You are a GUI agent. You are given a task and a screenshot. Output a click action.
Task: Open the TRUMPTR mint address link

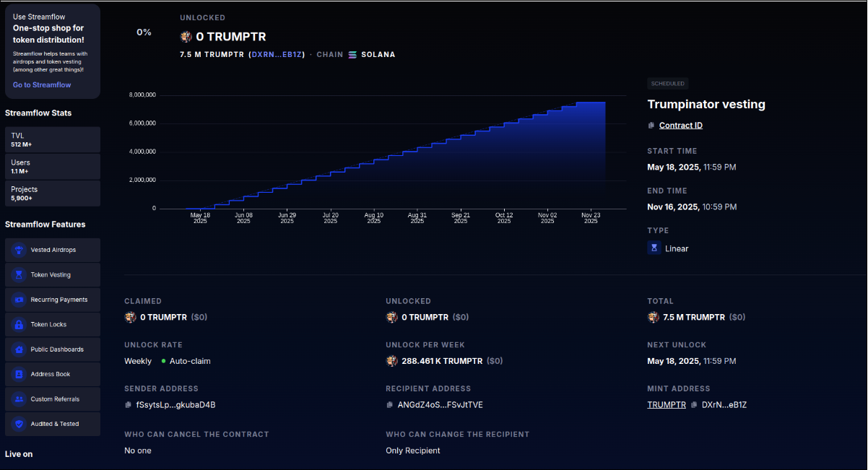pyautogui.click(x=666, y=405)
